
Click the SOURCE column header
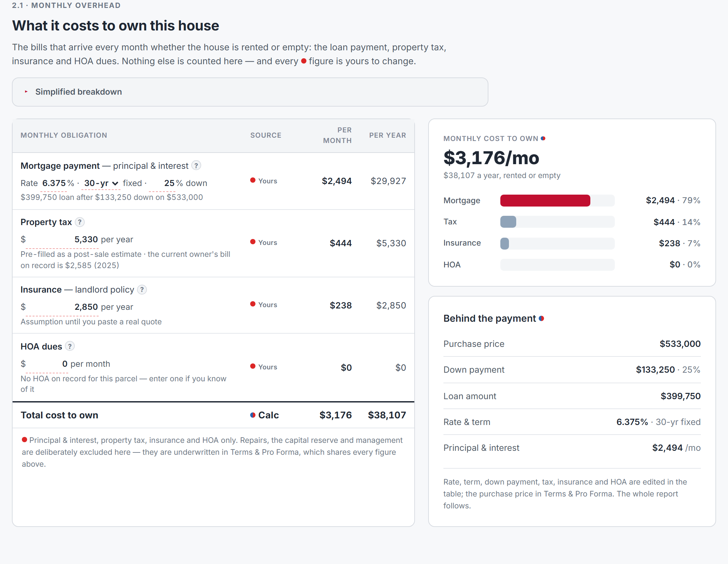pos(266,135)
